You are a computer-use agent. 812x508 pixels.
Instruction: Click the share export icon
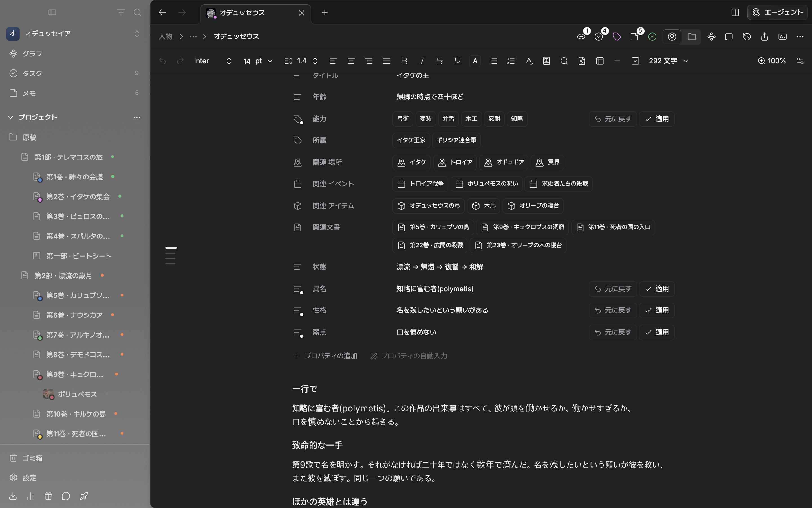[765, 37]
